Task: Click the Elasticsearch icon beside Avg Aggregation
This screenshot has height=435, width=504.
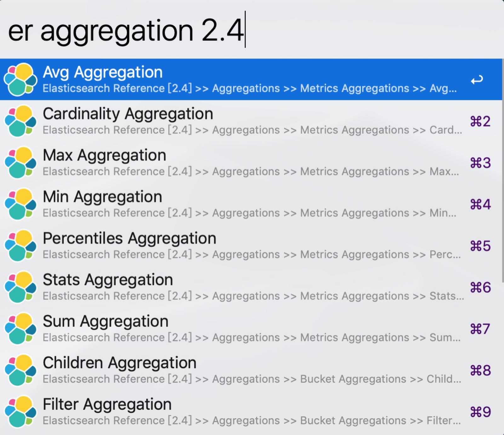Action: pyautogui.click(x=20, y=79)
